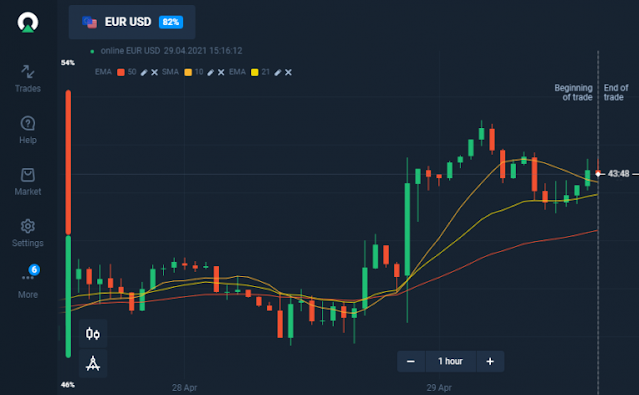Click the yellow EMA 21 color swatch
639x395 pixels.
point(255,73)
